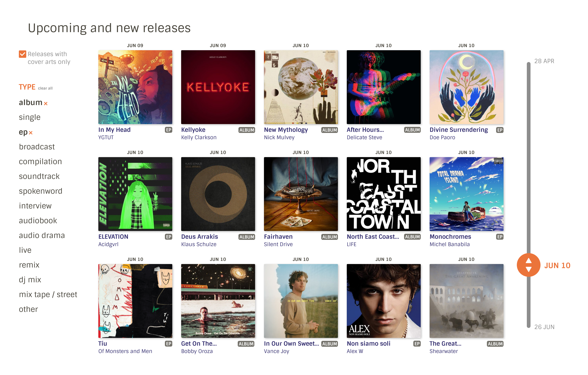This screenshot has width=588, height=375.
Task: Click the EP badge next to Divine Surrendering
Action: [x=500, y=130]
